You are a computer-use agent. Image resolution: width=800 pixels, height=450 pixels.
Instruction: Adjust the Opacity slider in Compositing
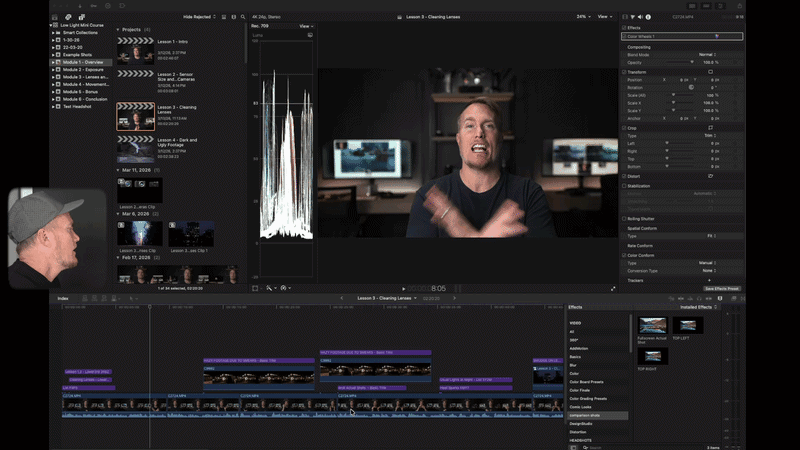pyautogui.click(x=690, y=61)
